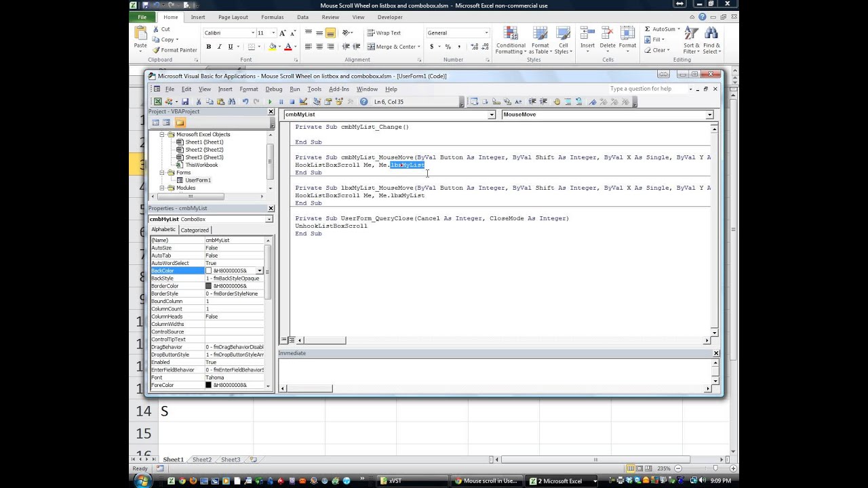The height and width of the screenshot is (488, 868).
Task: Click Find & Select binoculars in ribbon
Action: pos(711,40)
